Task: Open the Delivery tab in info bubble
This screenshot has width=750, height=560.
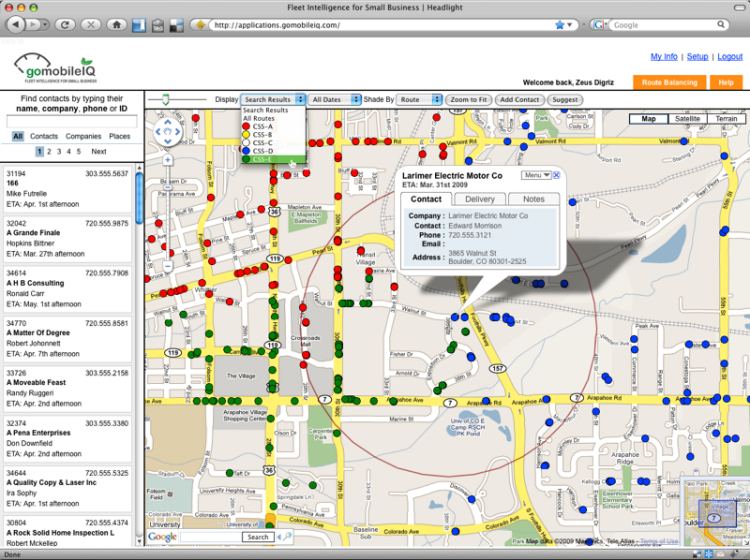Action: (x=479, y=200)
